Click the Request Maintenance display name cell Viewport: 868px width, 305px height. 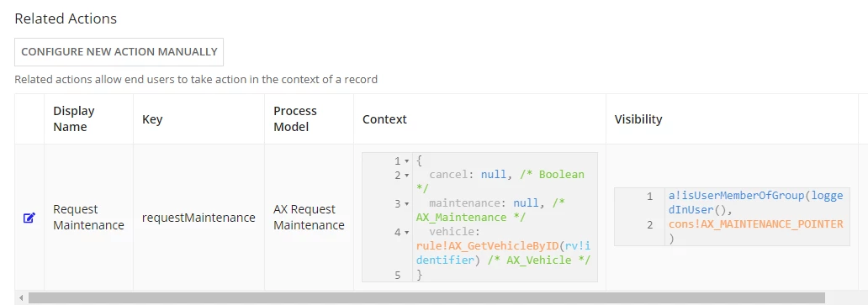point(88,217)
